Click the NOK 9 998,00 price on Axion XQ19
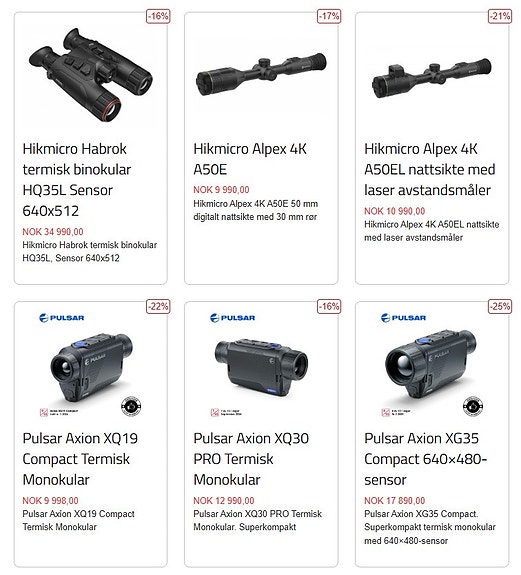This screenshot has width=521, height=575. [50, 501]
